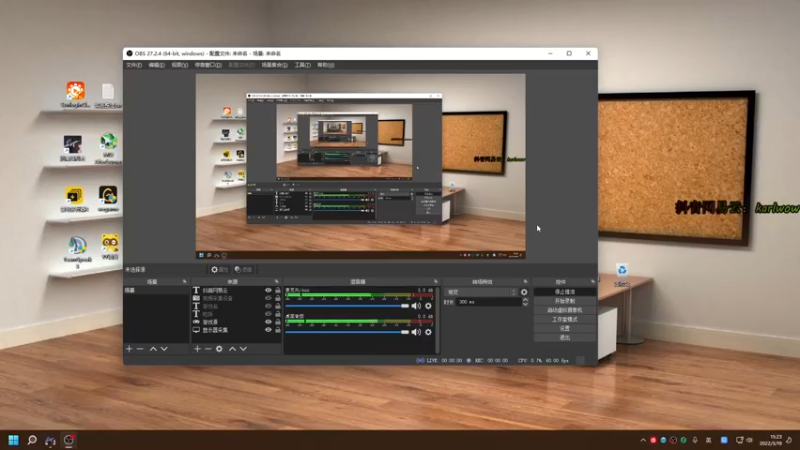The height and width of the screenshot is (450, 800).
Task: Hide the 显示器采集 source with its eye
Action: (268, 330)
